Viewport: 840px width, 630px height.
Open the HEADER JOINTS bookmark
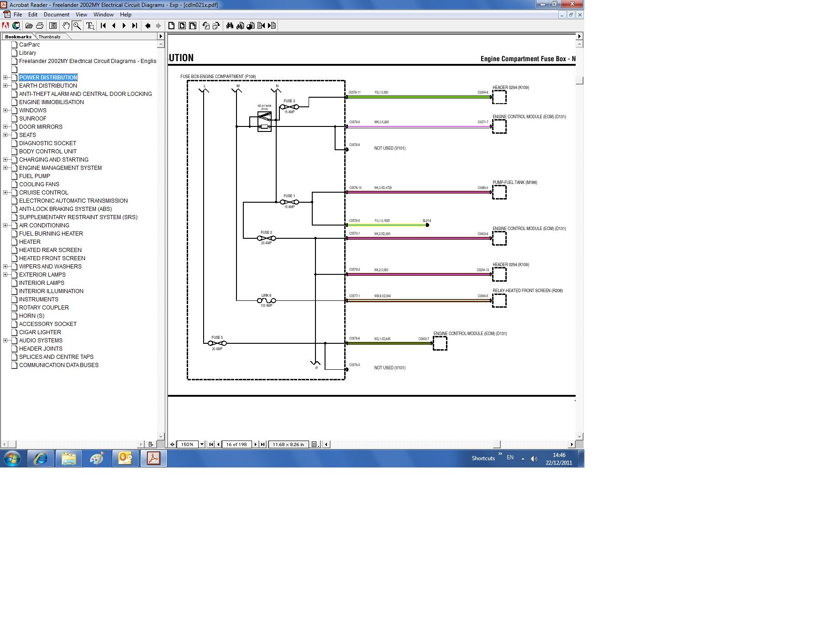click(x=41, y=349)
